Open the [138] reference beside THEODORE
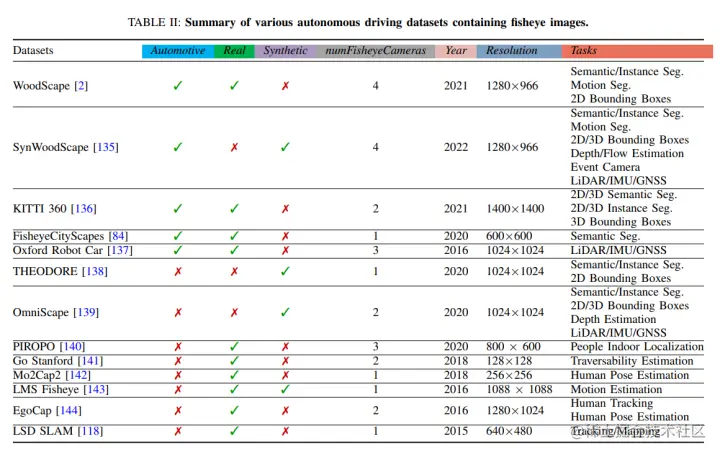This screenshot has height=454, width=720. [95, 272]
